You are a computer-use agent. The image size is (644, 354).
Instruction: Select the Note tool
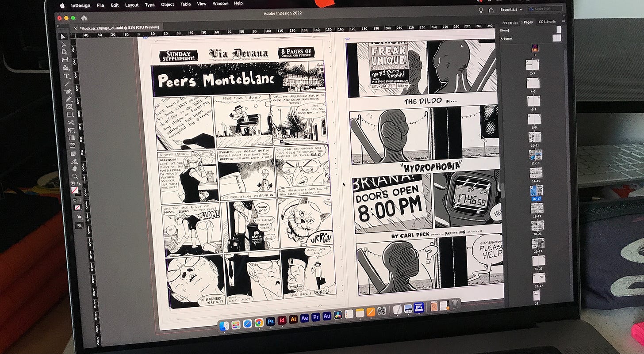pos(73,154)
